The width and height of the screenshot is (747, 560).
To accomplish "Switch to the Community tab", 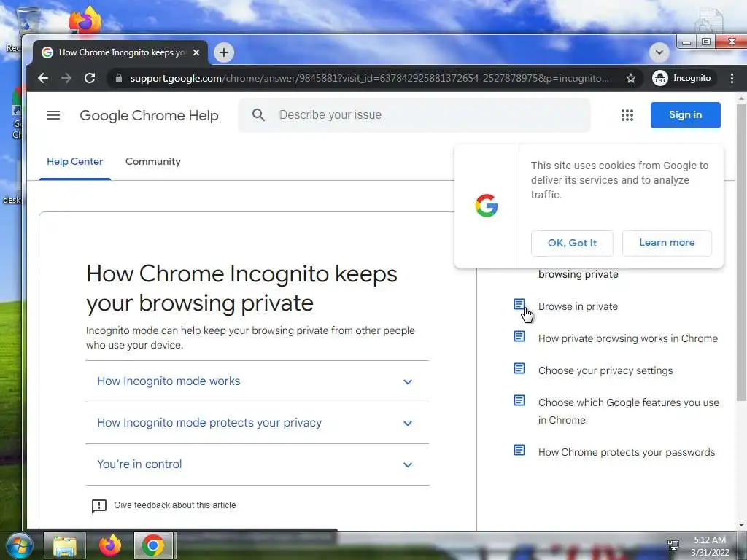I will pyautogui.click(x=153, y=161).
